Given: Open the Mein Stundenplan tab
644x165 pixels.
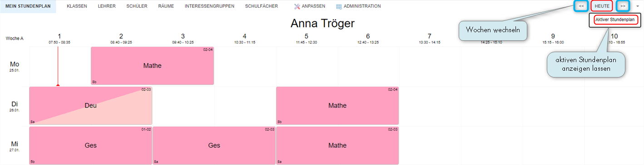Looking at the screenshot, I should click(x=28, y=6).
